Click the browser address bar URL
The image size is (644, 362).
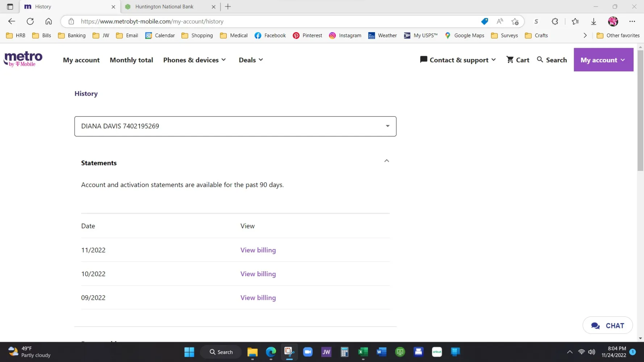pos(152,21)
